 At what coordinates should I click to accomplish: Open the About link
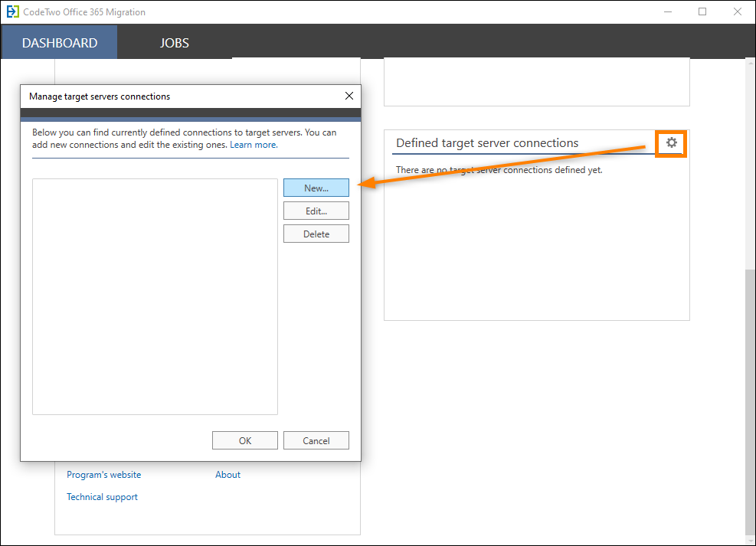(x=227, y=475)
